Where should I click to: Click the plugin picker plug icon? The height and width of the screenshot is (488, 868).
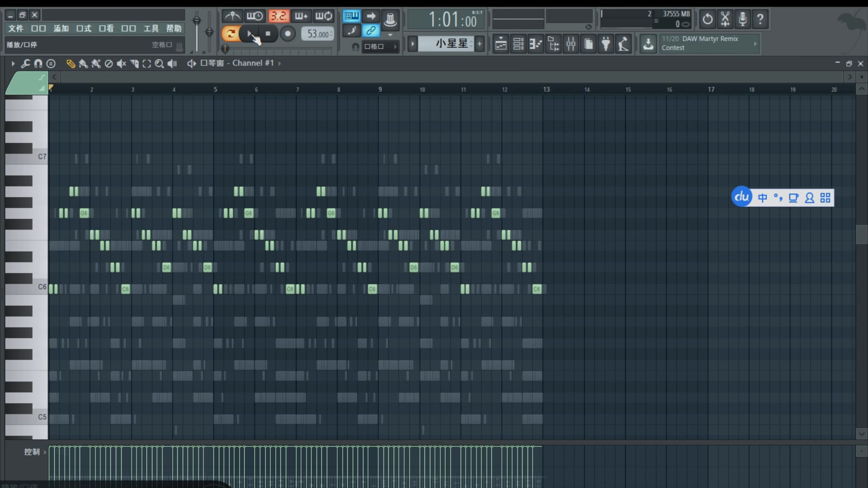pos(606,44)
